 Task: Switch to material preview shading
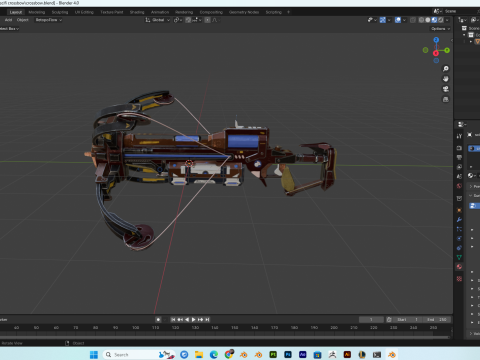[434, 20]
